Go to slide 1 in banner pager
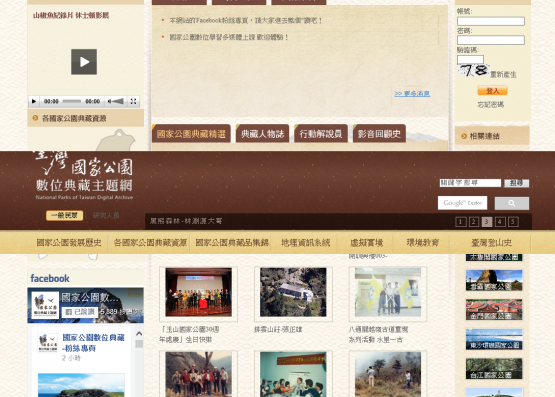Screen dimensions: 555x397 click(460, 222)
